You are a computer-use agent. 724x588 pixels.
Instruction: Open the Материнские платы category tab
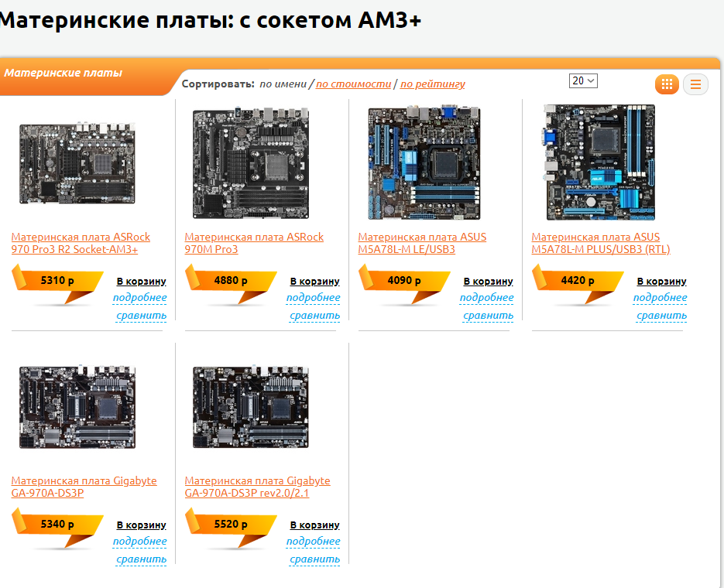click(x=63, y=73)
